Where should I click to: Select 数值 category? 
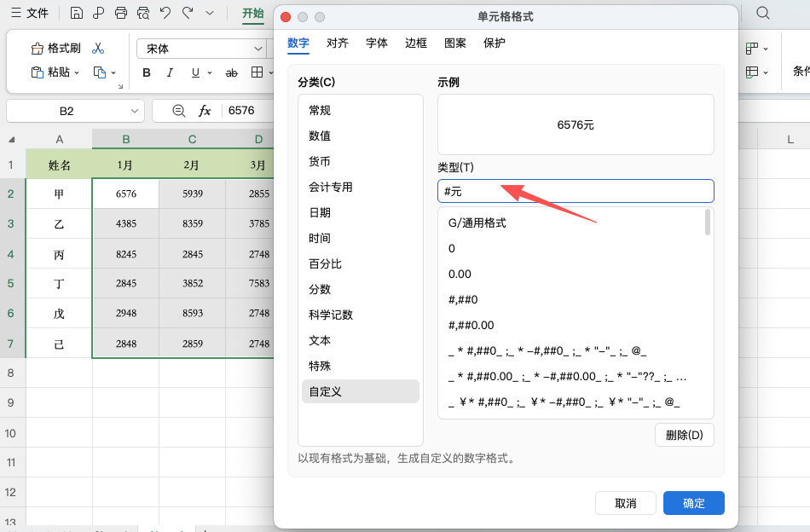coord(360,136)
